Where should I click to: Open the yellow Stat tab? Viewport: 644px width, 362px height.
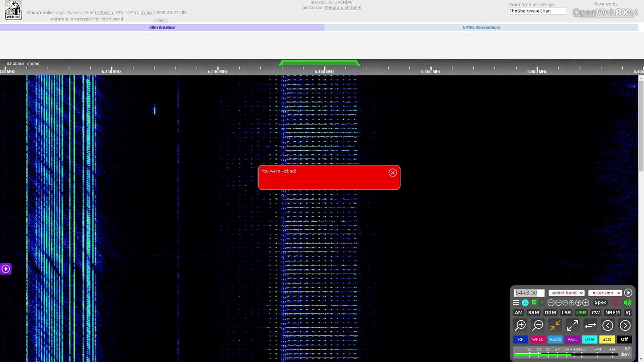607,339
